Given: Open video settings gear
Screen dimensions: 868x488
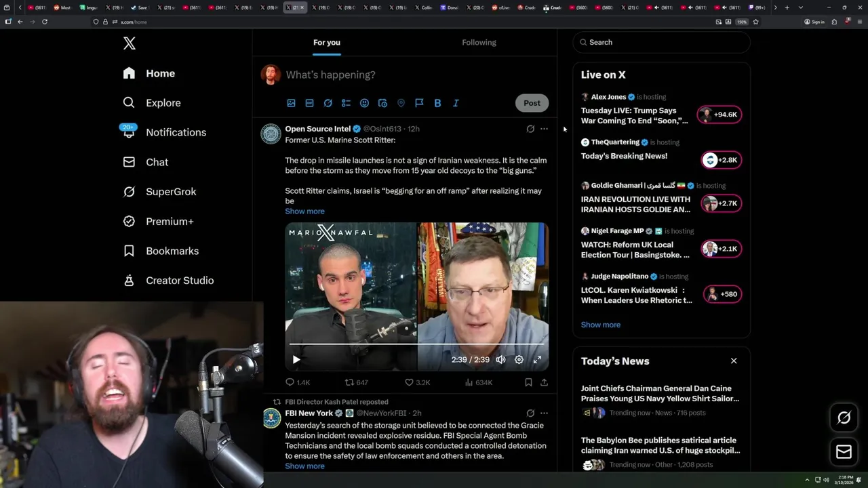Looking at the screenshot, I should [x=519, y=360].
